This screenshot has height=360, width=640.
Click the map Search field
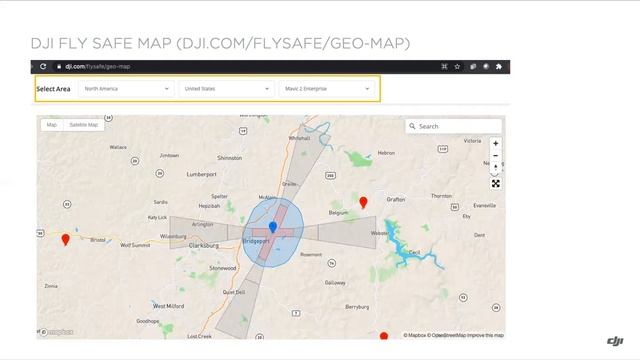(453, 127)
